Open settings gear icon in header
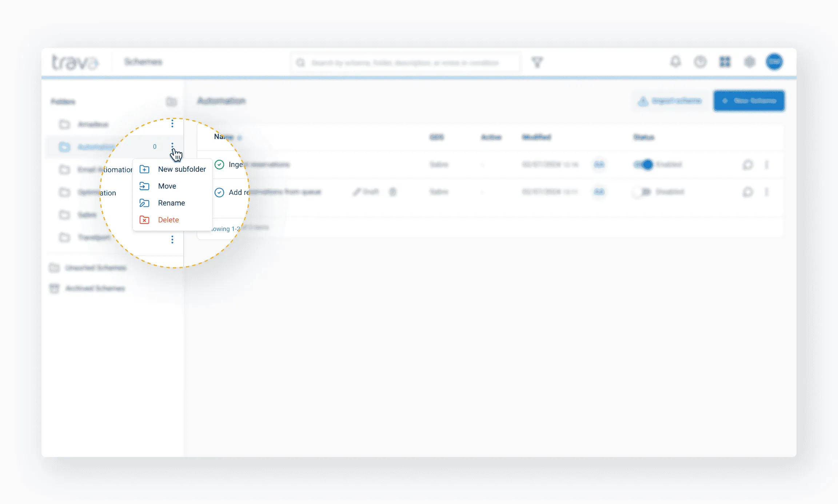 [x=749, y=61]
